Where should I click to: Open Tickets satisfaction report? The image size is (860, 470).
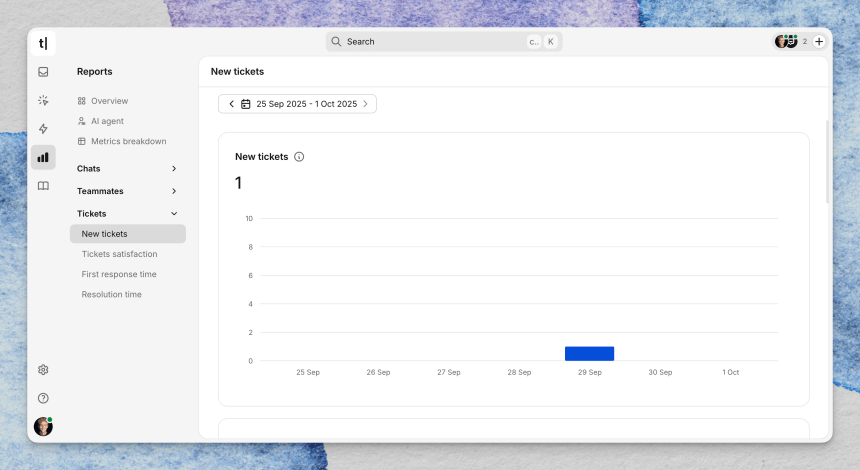(120, 254)
